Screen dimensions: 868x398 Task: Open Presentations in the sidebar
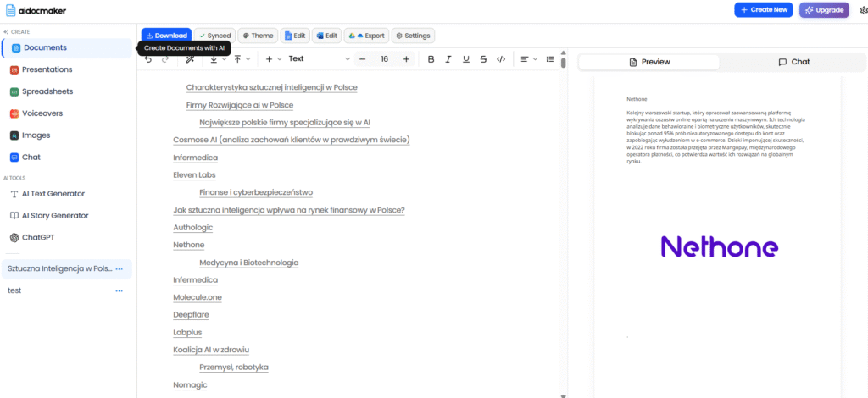[x=67, y=69]
